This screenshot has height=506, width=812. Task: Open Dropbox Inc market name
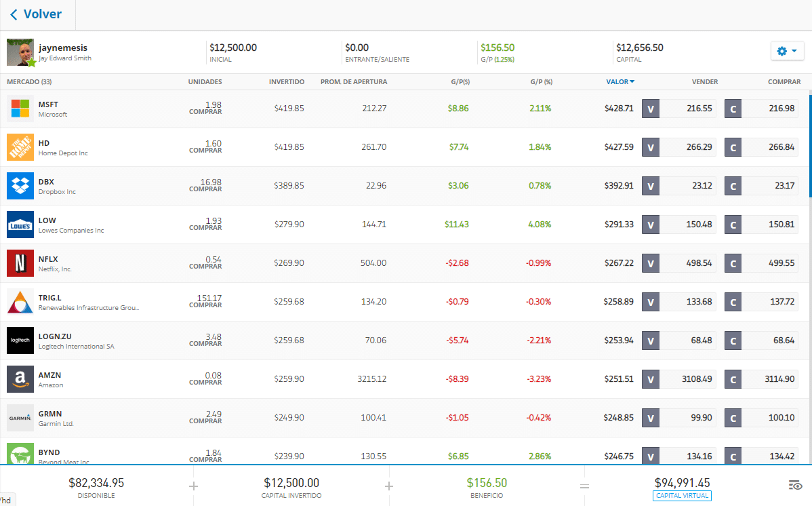(57, 192)
